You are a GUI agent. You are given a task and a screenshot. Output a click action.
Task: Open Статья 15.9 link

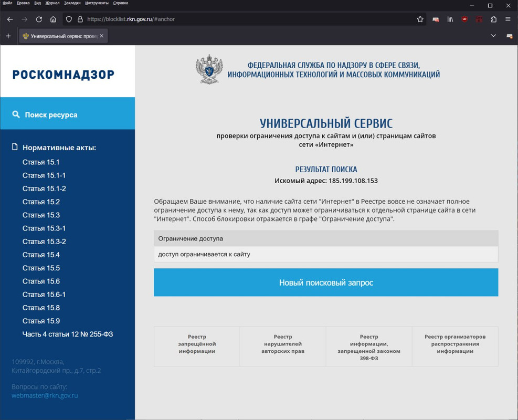[x=41, y=321]
